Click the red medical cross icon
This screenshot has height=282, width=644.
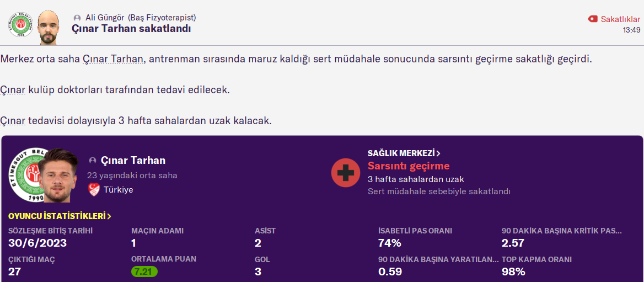[x=346, y=173]
